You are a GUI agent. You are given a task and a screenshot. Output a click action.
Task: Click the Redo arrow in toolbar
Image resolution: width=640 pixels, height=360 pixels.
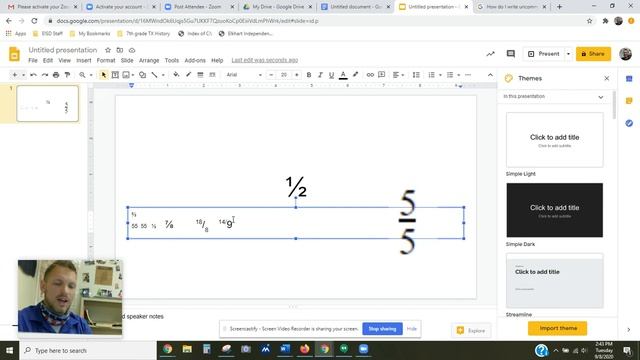click(44, 75)
